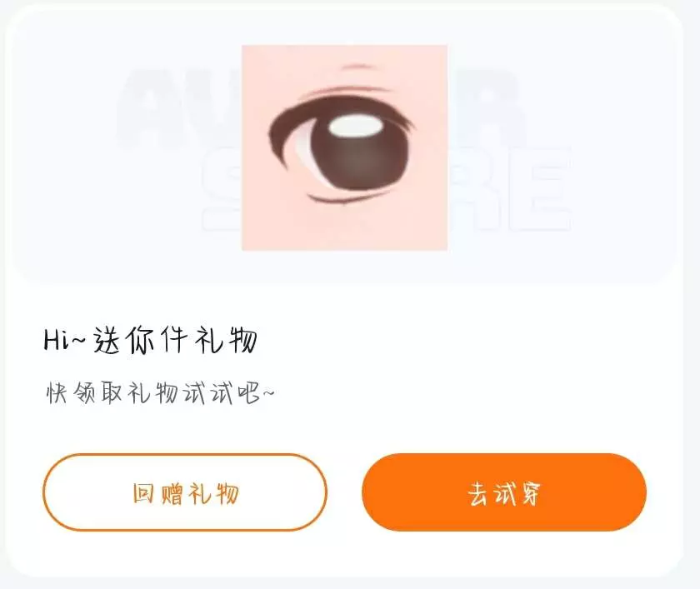
Task: Tap the anime eye gift thumbnail
Action: [x=345, y=147]
